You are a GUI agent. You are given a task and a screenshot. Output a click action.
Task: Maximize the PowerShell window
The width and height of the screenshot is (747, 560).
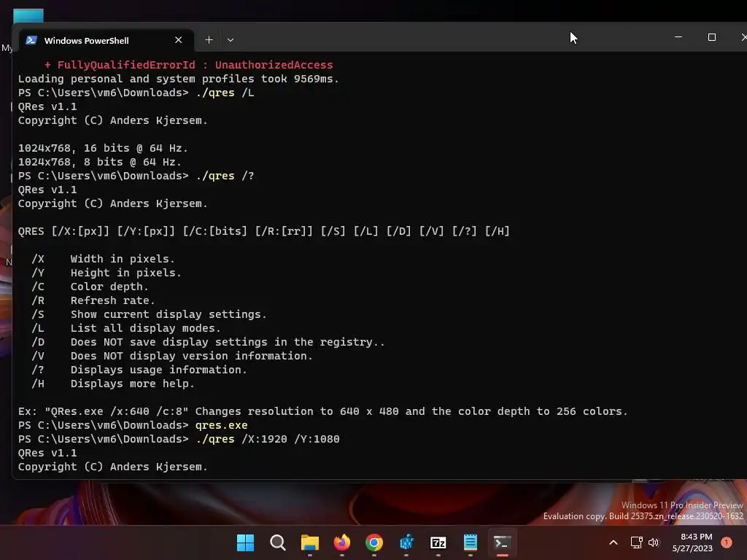[712, 37]
